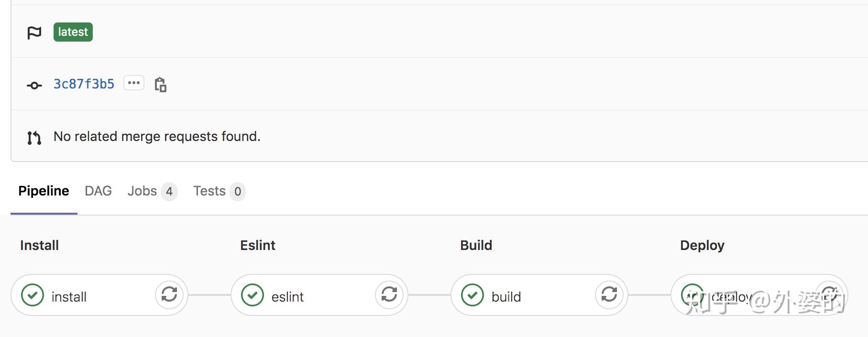Expand the commit message with the ellipsis button

coord(134,82)
